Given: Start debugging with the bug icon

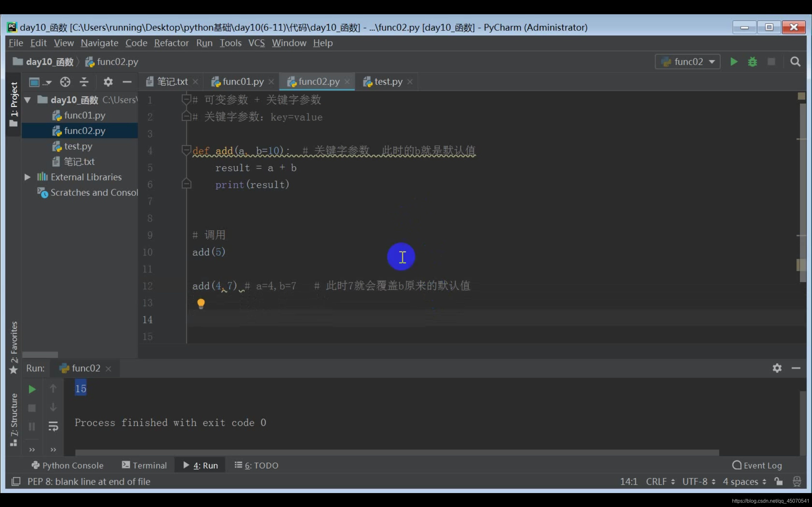Looking at the screenshot, I should pyautogui.click(x=752, y=62).
